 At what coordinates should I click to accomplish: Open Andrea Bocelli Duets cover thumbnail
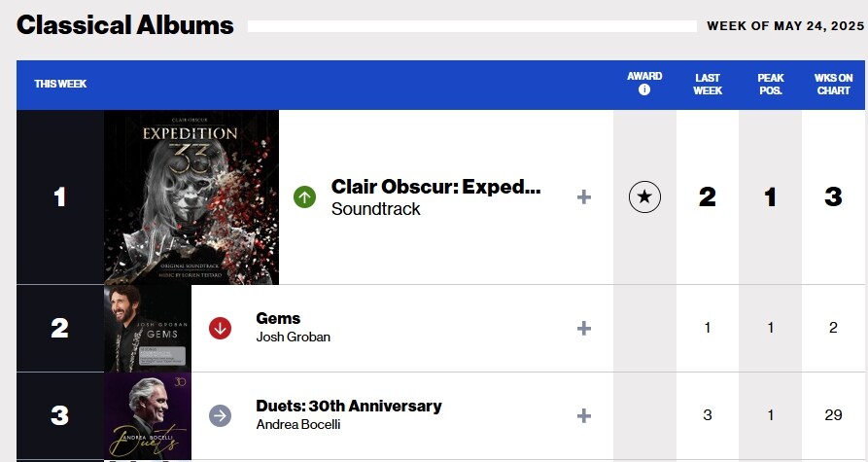point(148,416)
